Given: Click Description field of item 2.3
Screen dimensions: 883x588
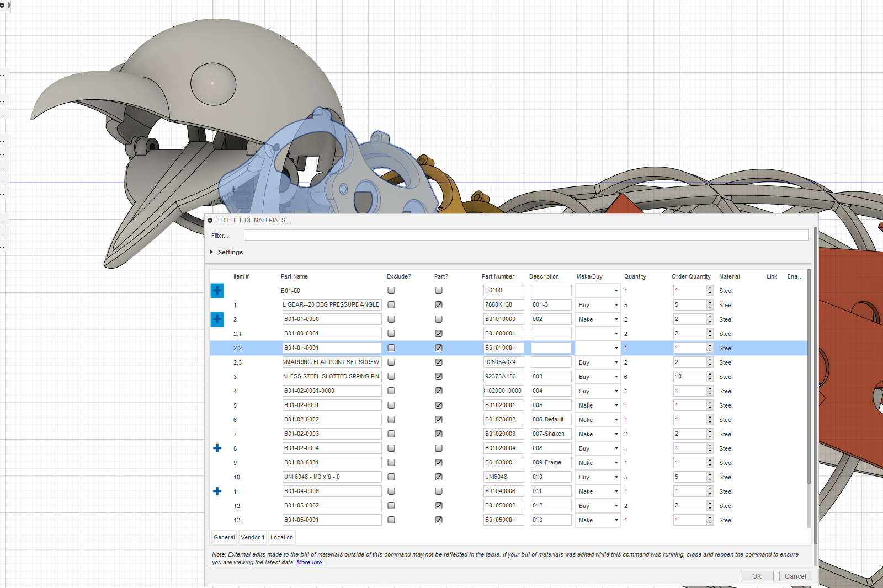Looking at the screenshot, I should coord(551,362).
